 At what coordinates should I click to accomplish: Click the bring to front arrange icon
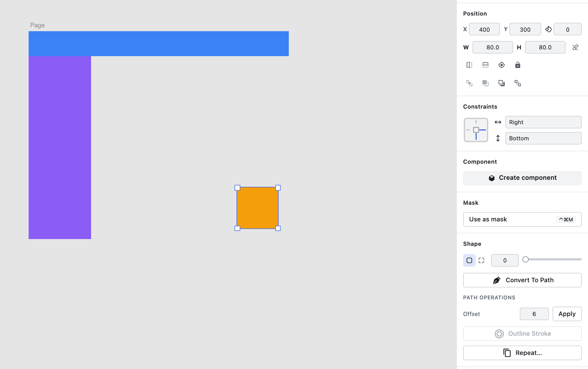point(469,83)
